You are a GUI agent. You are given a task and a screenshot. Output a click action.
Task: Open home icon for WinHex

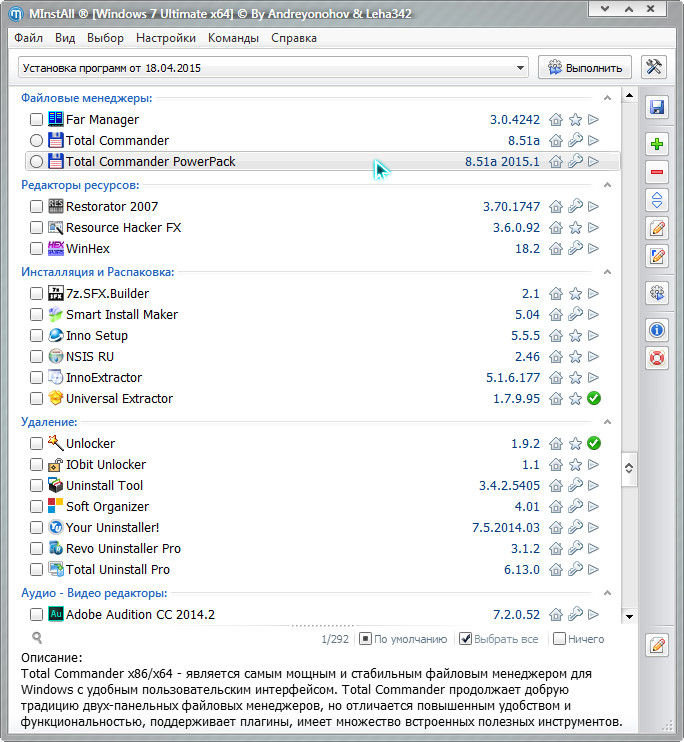coord(556,248)
